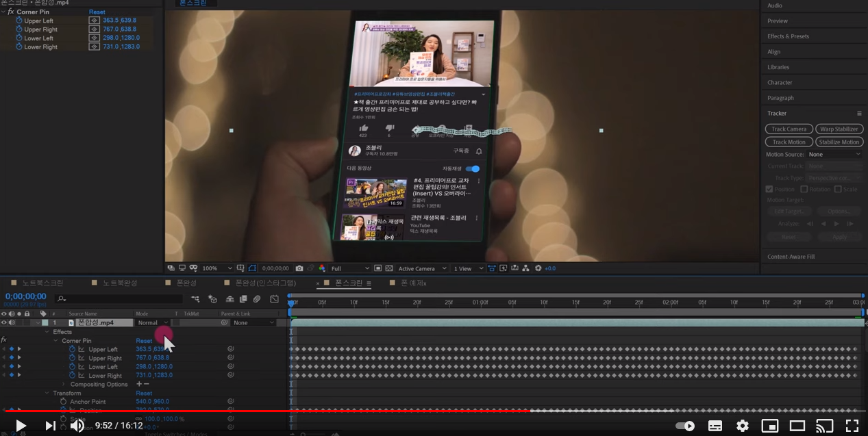Open the Character panel

pyautogui.click(x=780, y=83)
